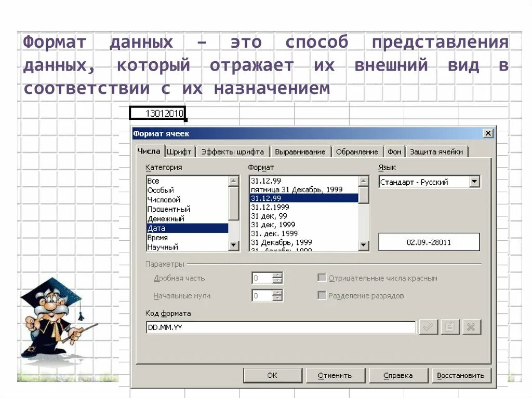Select category Числовой
532x398 pixels.
click(x=187, y=200)
